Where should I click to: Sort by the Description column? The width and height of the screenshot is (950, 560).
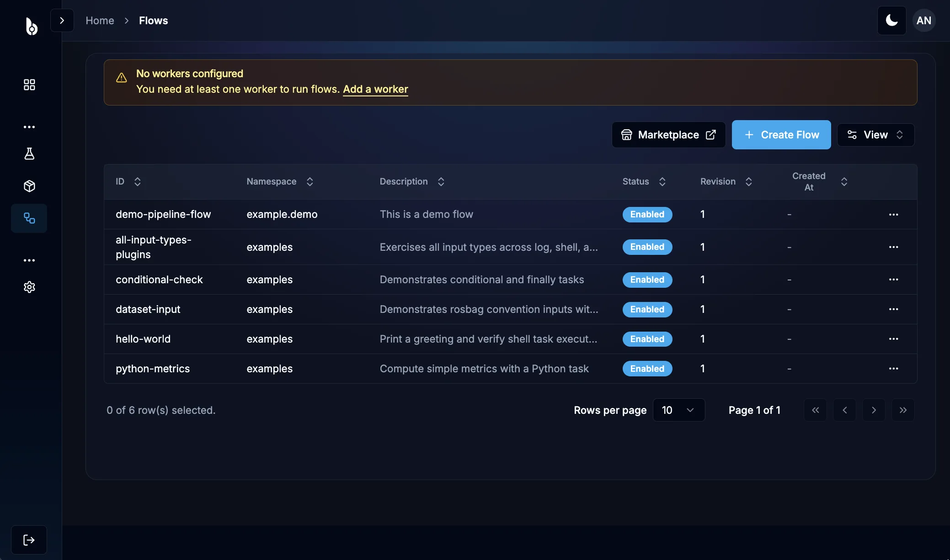pyautogui.click(x=412, y=182)
